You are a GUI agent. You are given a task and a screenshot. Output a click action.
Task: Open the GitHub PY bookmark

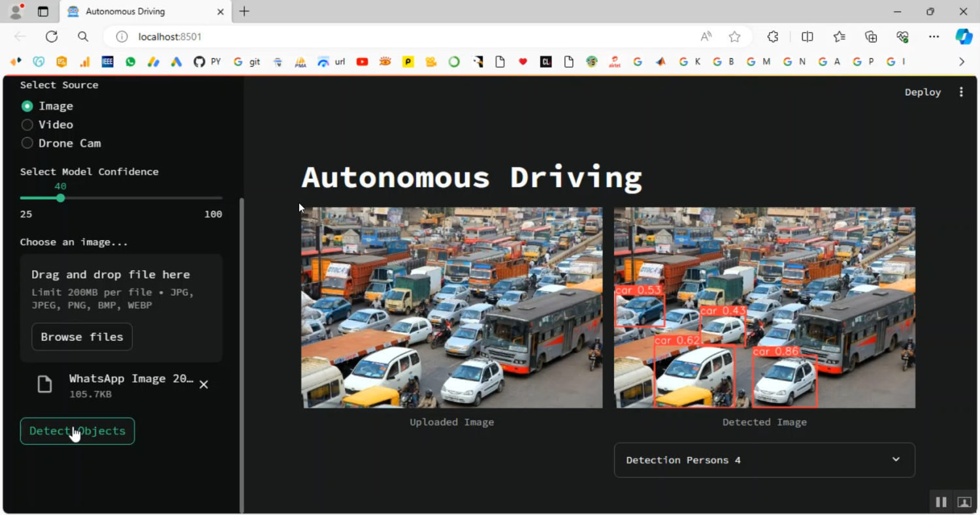(206, 62)
